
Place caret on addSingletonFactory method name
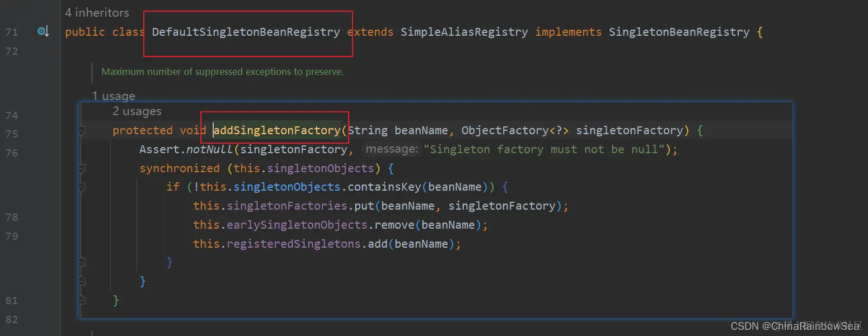[x=277, y=130]
